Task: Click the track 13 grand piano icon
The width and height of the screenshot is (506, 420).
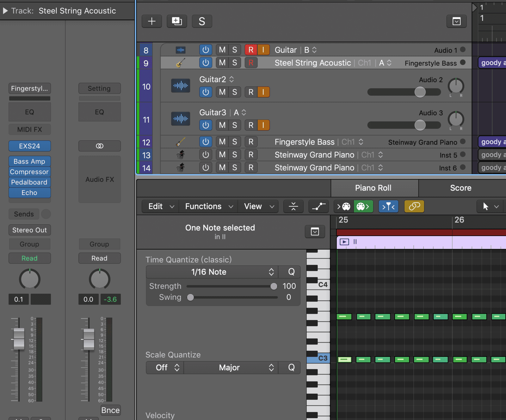Action: pos(181,155)
